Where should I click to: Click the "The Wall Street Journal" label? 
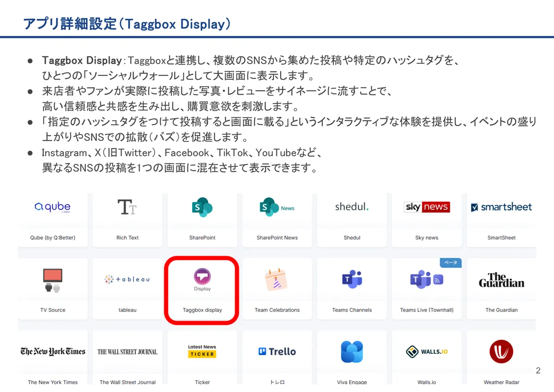coord(127,382)
